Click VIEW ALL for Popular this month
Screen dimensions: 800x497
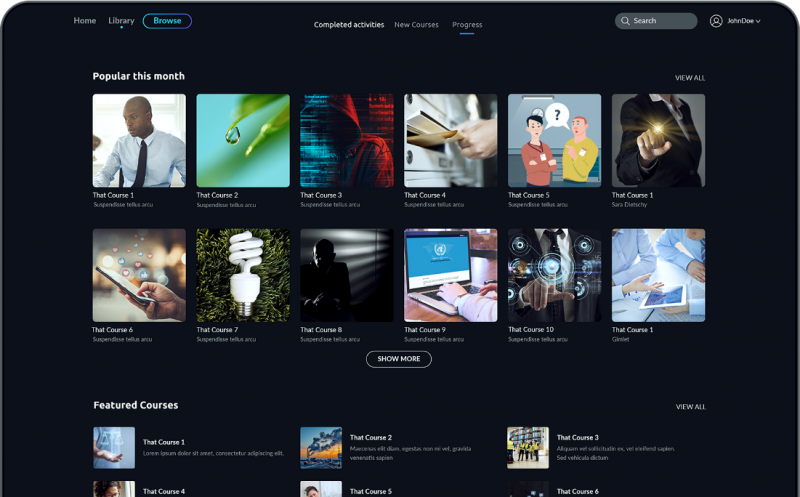tap(690, 78)
